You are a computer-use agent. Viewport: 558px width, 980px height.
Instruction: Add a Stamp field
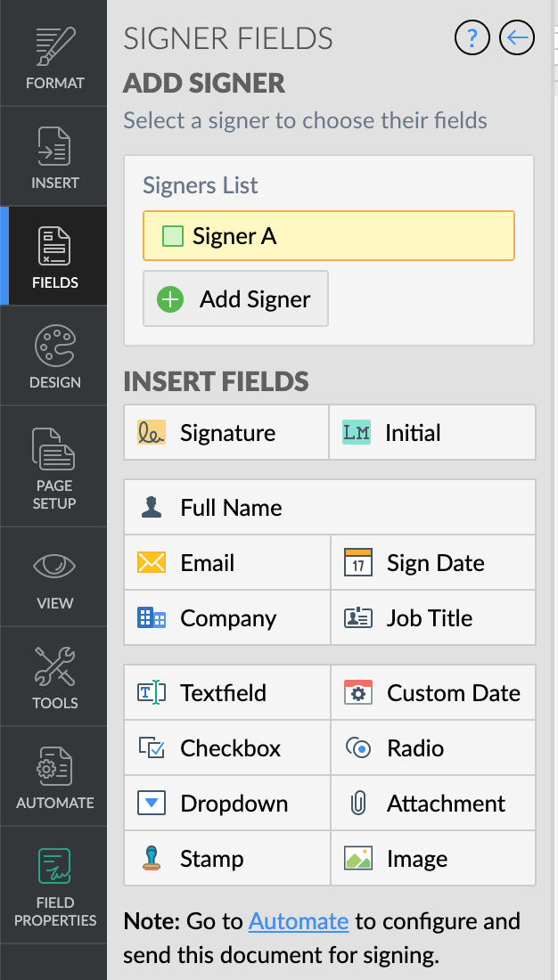(226, 859)
